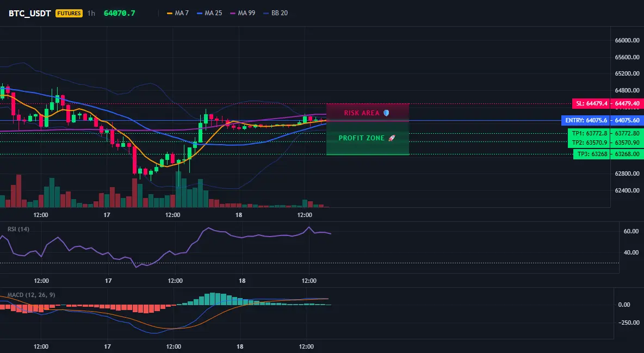Click the 18 date label on main chart
The image size is (644, 353).
point(239,215)
